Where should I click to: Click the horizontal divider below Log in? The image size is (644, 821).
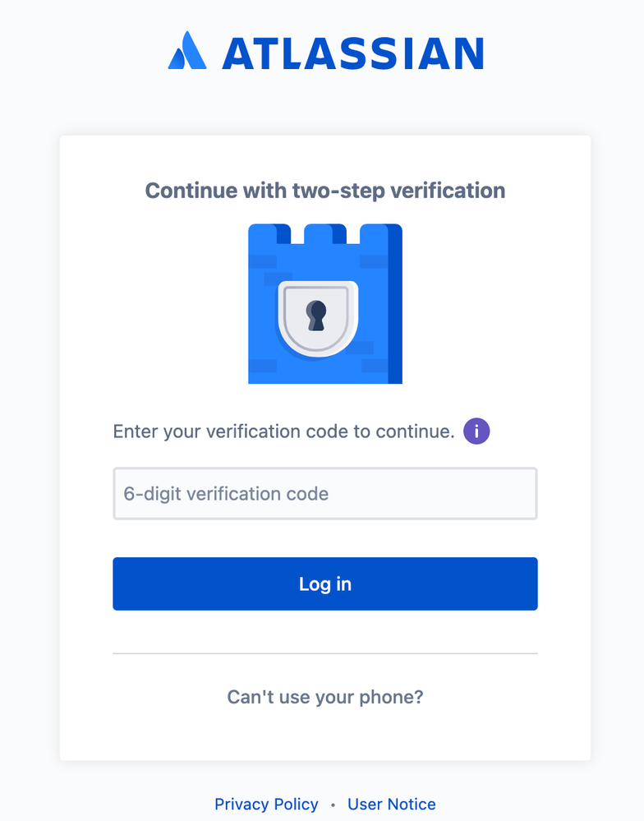325,653
